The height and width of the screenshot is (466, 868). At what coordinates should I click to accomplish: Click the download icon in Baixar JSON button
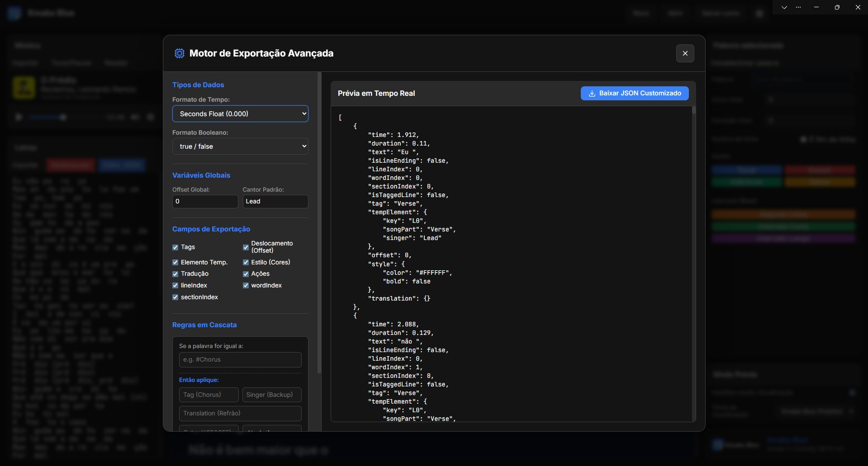click(592, 94)
